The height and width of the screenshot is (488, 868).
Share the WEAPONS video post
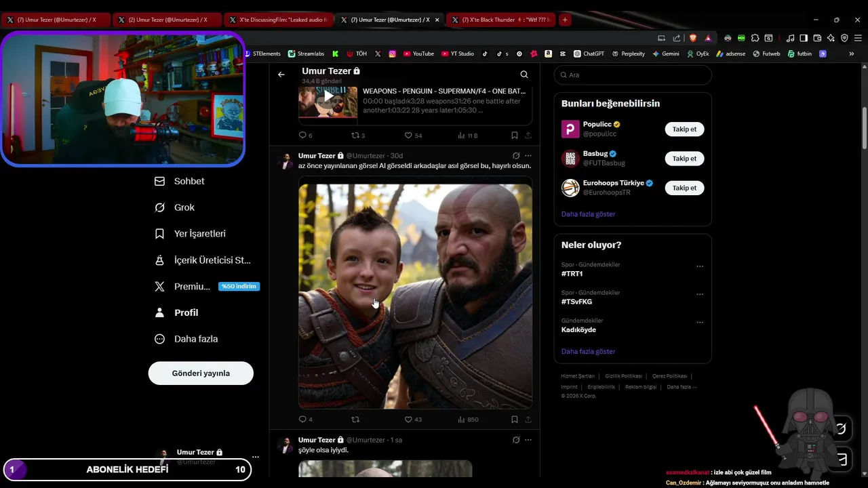(x=528, y=136)
